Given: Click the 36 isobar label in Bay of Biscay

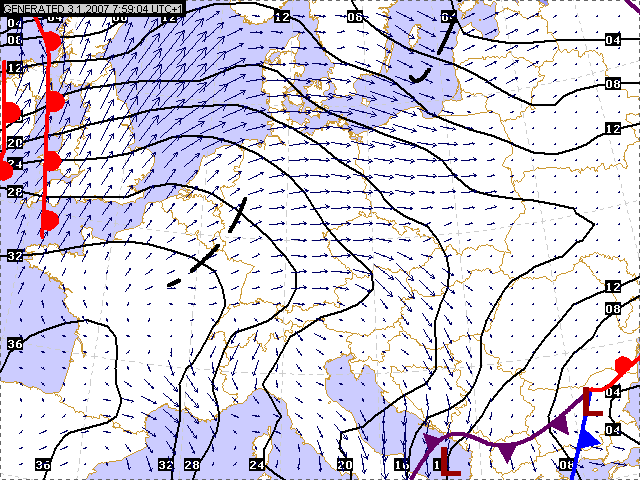Looking at the screenshot, I should (14, 344).
